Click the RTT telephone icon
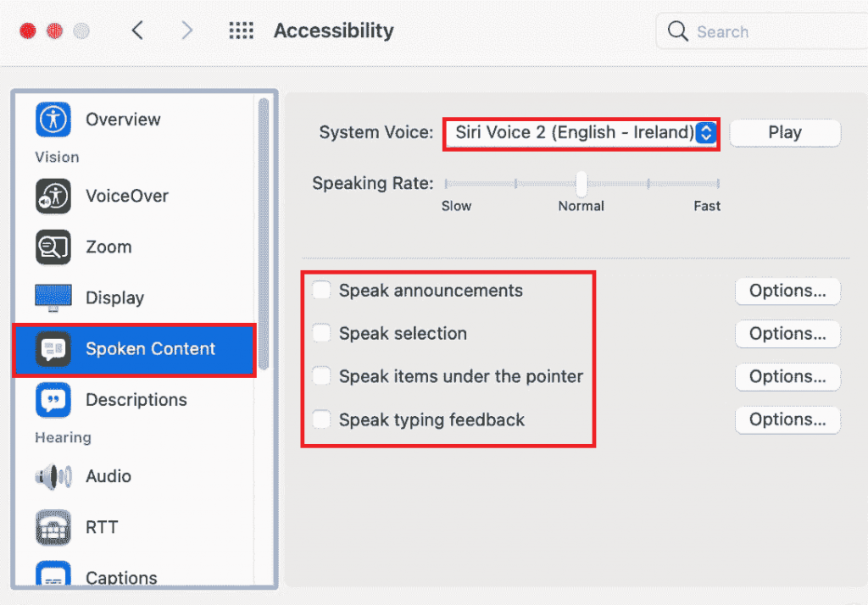Image resolution: width=868 pixels, height=605 pixels. pyautogui.click(x=53, y=527)
